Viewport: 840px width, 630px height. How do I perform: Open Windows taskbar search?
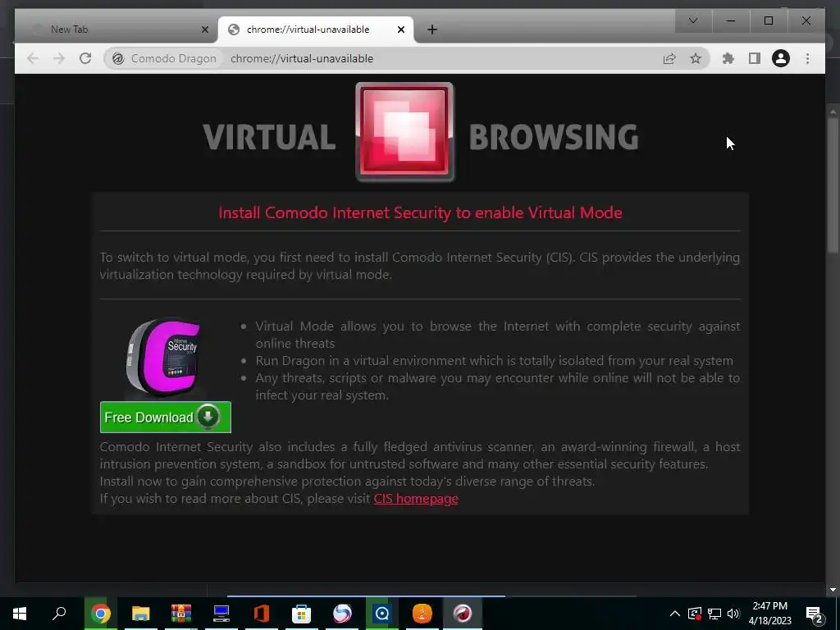pyautogui.click(x=59, y=614)
